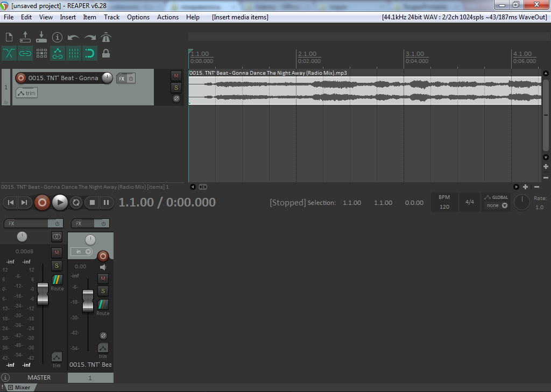Click the New Project icon
Screen dimensions: 551x392
[9, 37]
